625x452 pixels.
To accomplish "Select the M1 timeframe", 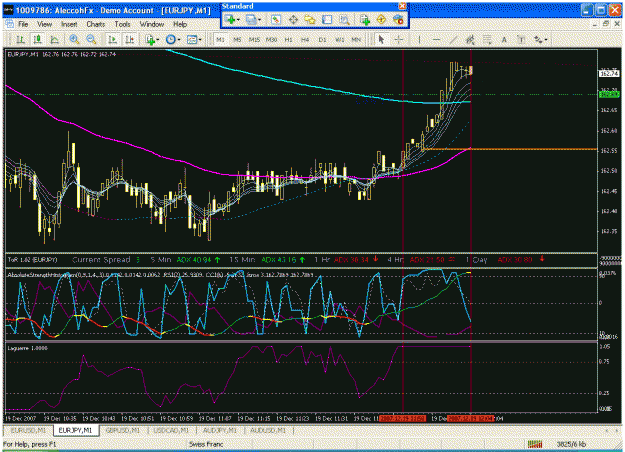I will [x=220, y=39].
